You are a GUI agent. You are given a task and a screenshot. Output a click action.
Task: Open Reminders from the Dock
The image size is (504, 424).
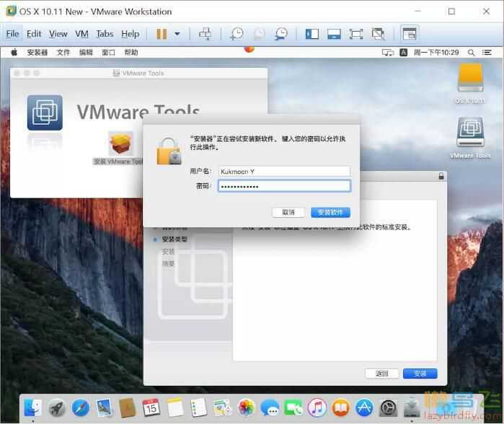pos(198,408)
